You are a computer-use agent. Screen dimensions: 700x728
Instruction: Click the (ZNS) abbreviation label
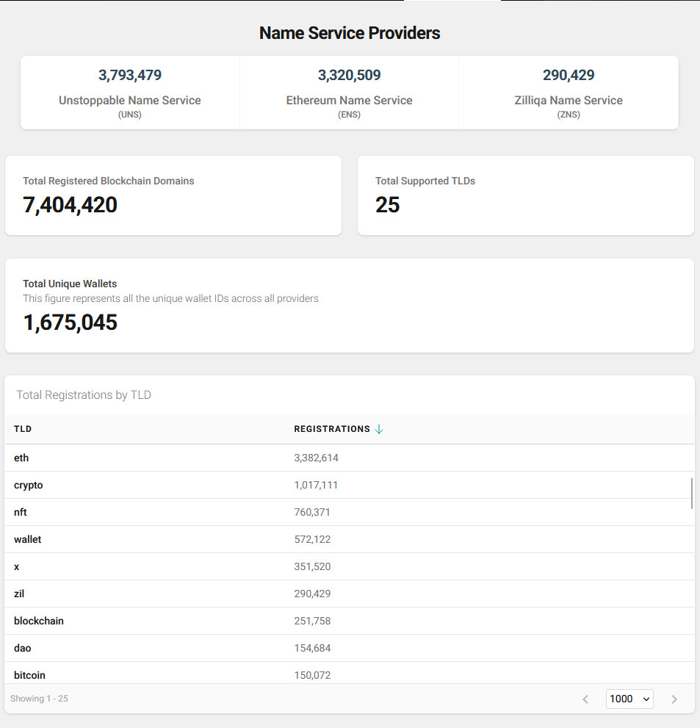coord(569,115)
